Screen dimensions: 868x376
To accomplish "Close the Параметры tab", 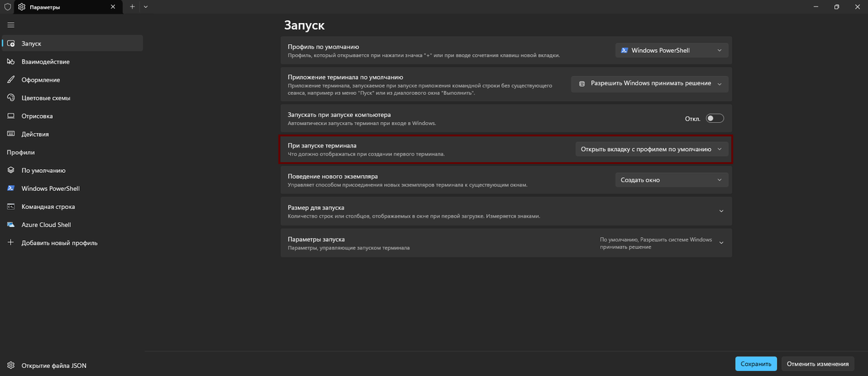I will coord(114,7).
